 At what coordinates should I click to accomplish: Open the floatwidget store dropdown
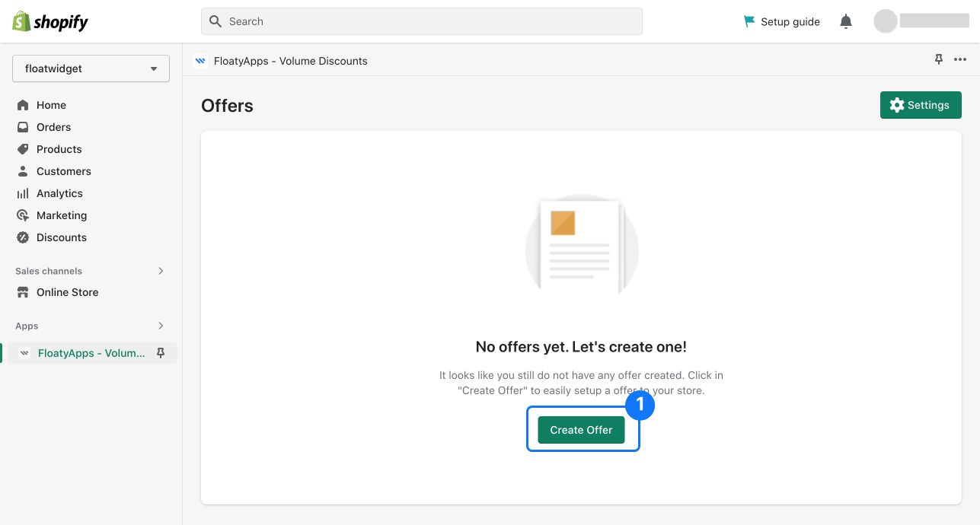(x=91, y=68)
